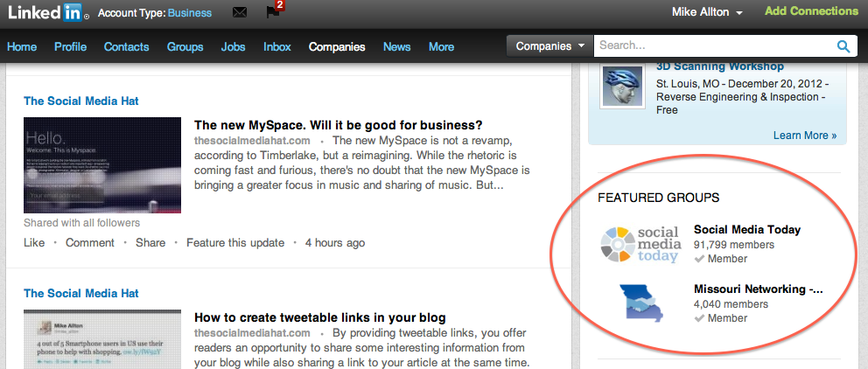Open the Profile menu

pyautogui.click(x=70, y=47)
